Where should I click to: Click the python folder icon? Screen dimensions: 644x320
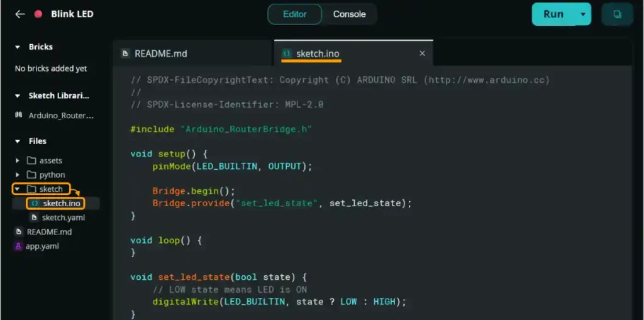31,175
